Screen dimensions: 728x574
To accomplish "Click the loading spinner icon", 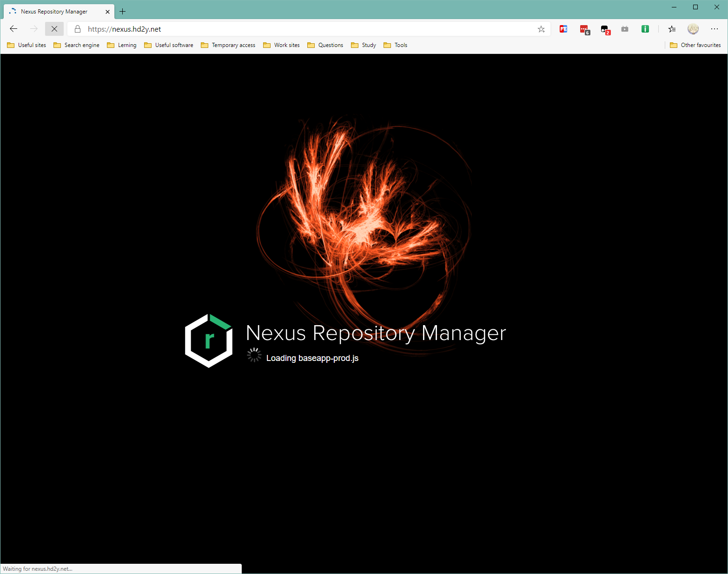I will (254, 355).
